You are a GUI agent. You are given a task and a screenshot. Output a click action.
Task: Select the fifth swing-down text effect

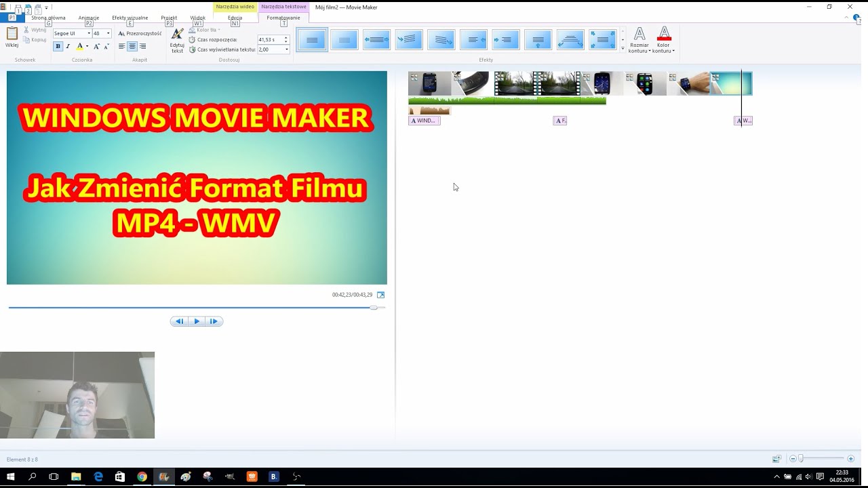point(441,40)
